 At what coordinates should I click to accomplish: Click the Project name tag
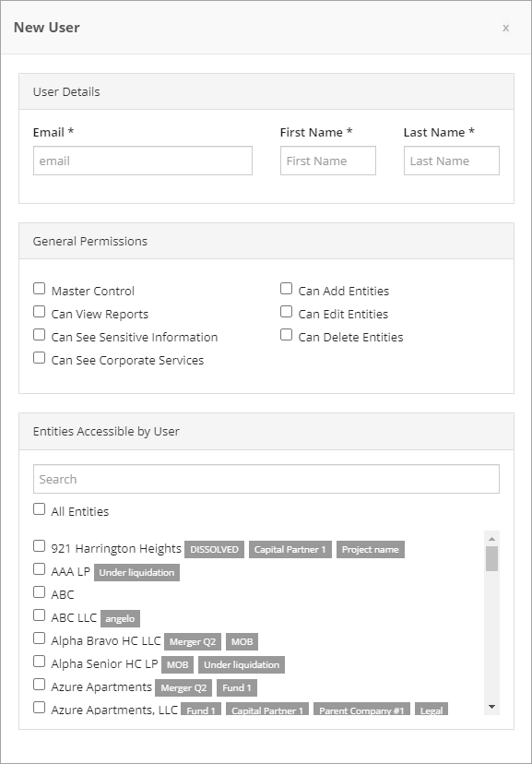pyautogui.click(x=371, y=550)
